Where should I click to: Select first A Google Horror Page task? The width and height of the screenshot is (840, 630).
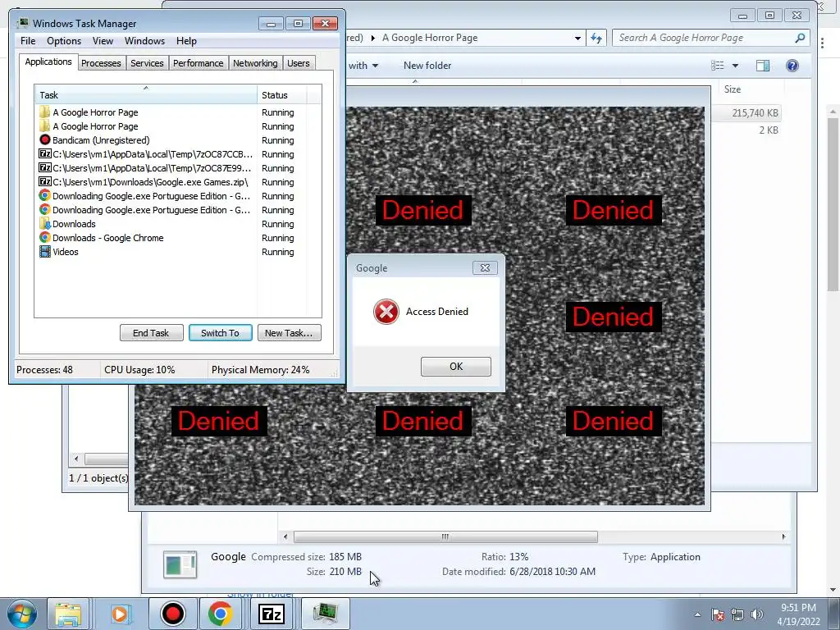coord(178,112)
